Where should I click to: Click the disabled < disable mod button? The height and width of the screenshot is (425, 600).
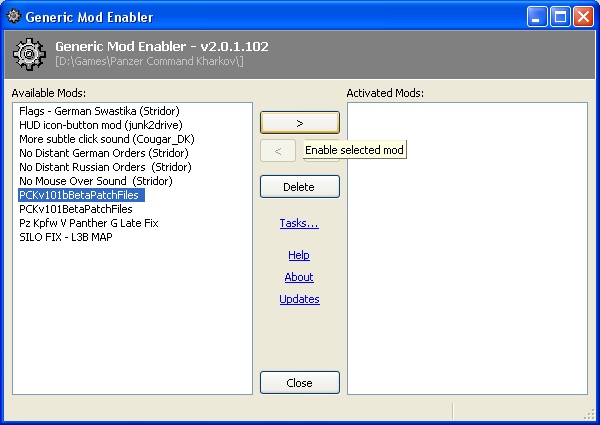[278, 151]
